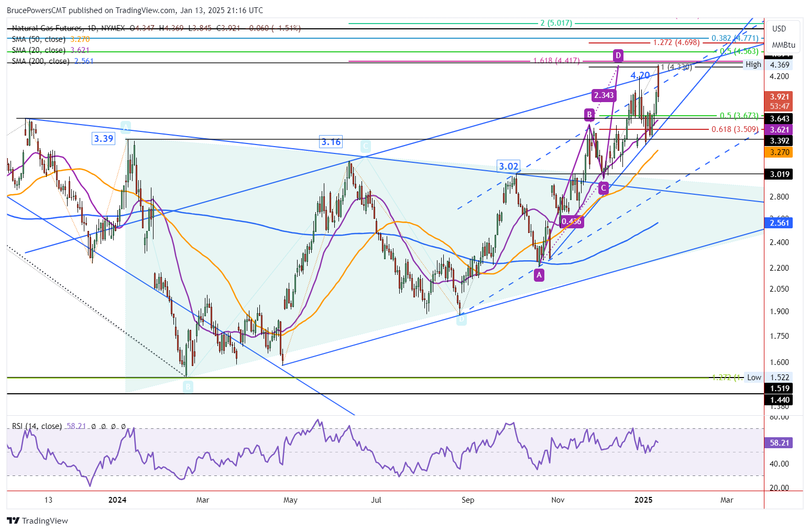Viewport: 810px width, 532px height.
Task: Click the black 1.519 price axis label
Action: (779, 389)
